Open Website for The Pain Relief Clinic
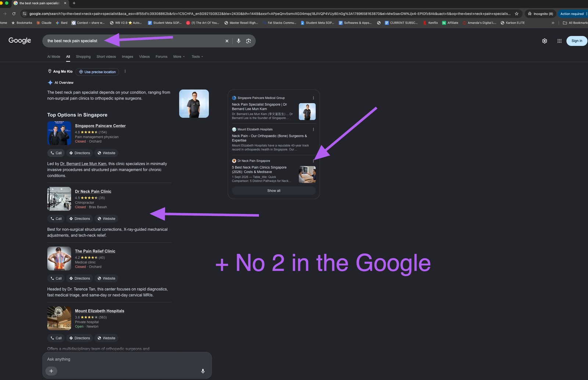This screenshot has width=588, height=380. (107, 279)
